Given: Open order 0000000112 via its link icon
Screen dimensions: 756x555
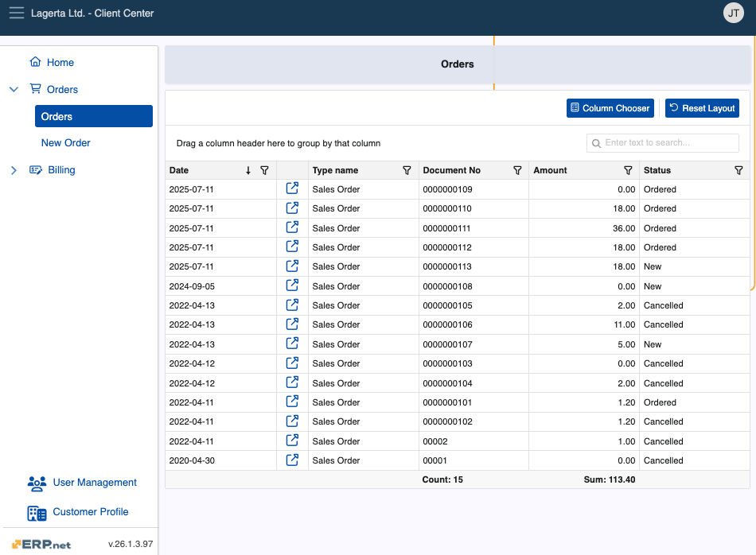Looking at the screenshot, I should 292,246.
